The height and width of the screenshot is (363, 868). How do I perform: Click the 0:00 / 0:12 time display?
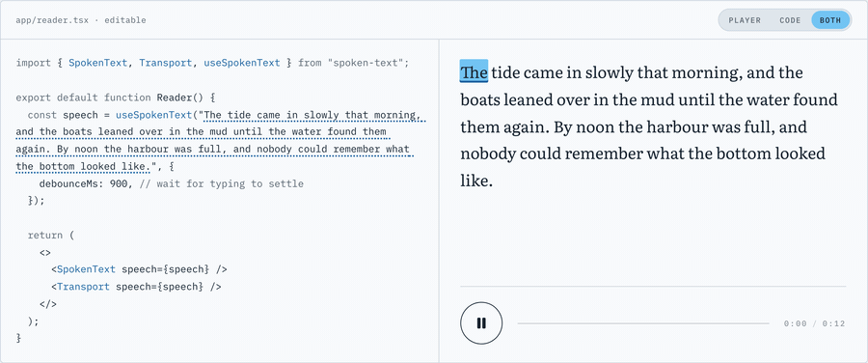coord(814,323)
